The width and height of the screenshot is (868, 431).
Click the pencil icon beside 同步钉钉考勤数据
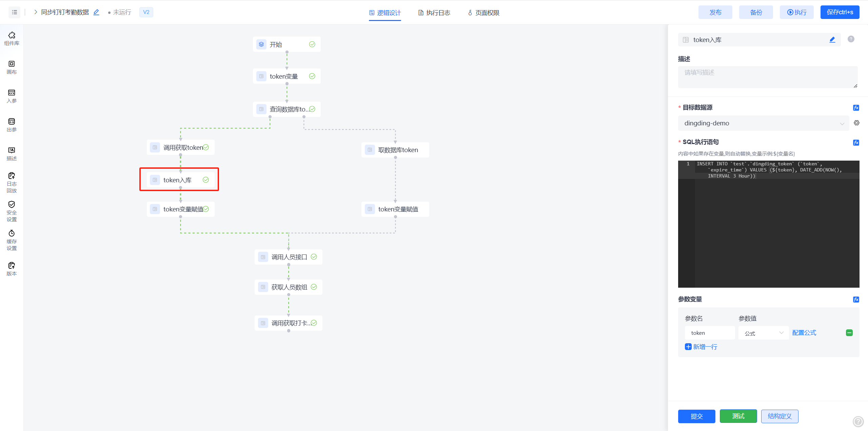[x=96, y=12]
